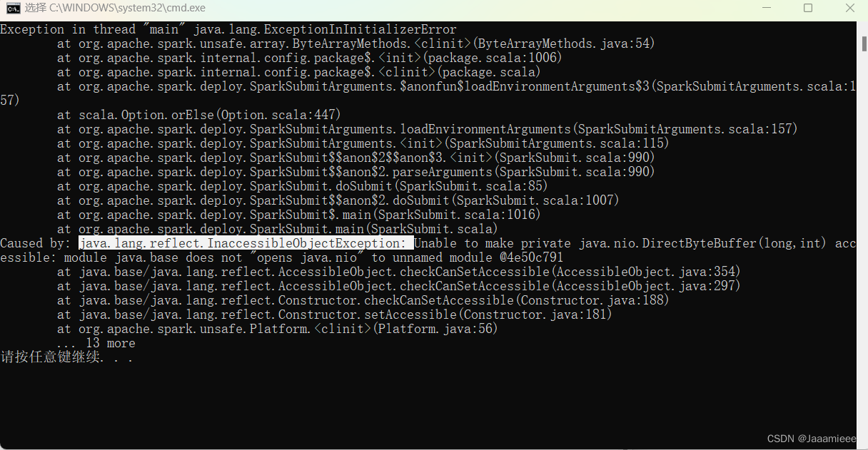The height and width of the screenshot is (450, 868).
Task: Click the title bar text 选择 C:\WINDOWS\system32\cmd.exe
Action: pos(114,8)
